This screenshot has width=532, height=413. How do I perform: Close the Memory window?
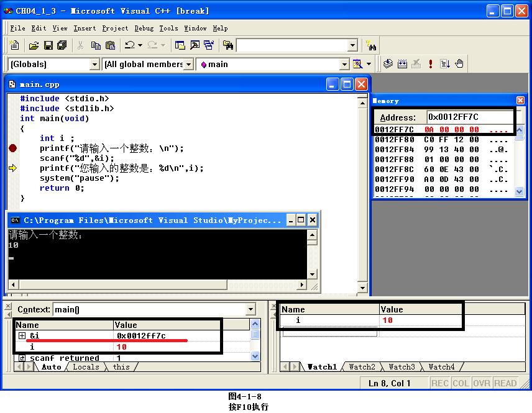(x=520, y=101)
